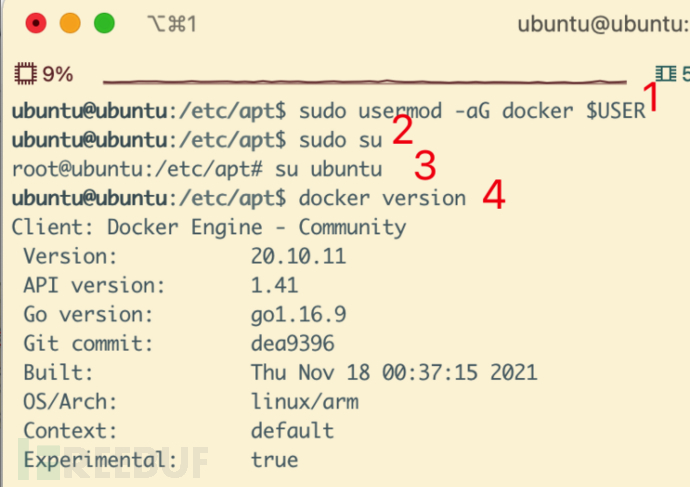Click the Git commit hash dea9396
Screen dimensions: 690x487
[292, 344]
